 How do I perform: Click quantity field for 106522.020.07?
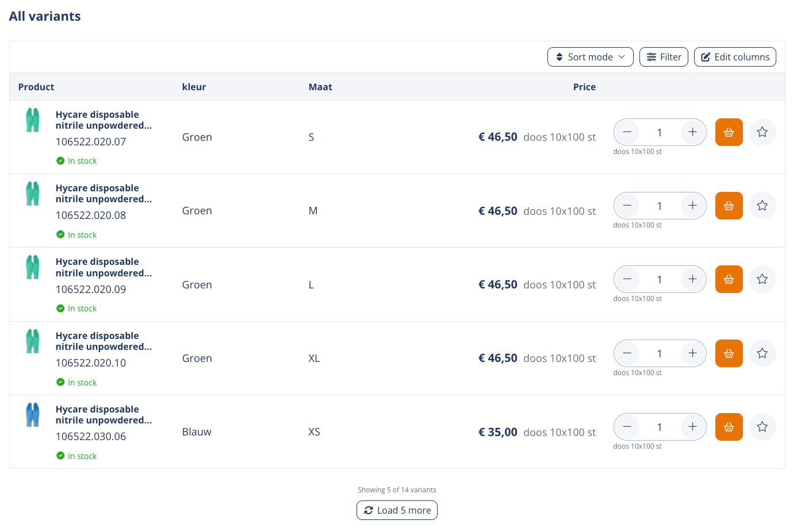click(x=660, y=132)
